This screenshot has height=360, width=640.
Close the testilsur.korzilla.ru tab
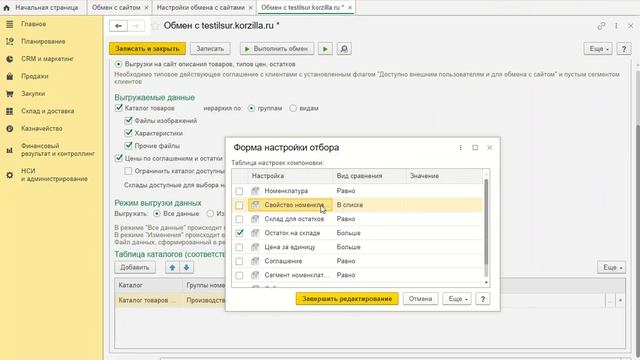coord(350,8)
